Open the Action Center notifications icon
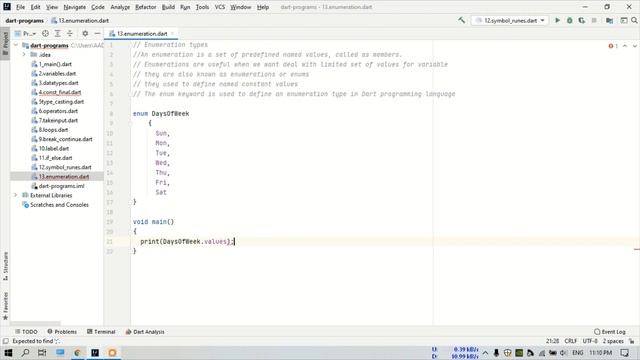This screenshot has height=360, width=640. (624, 353)
